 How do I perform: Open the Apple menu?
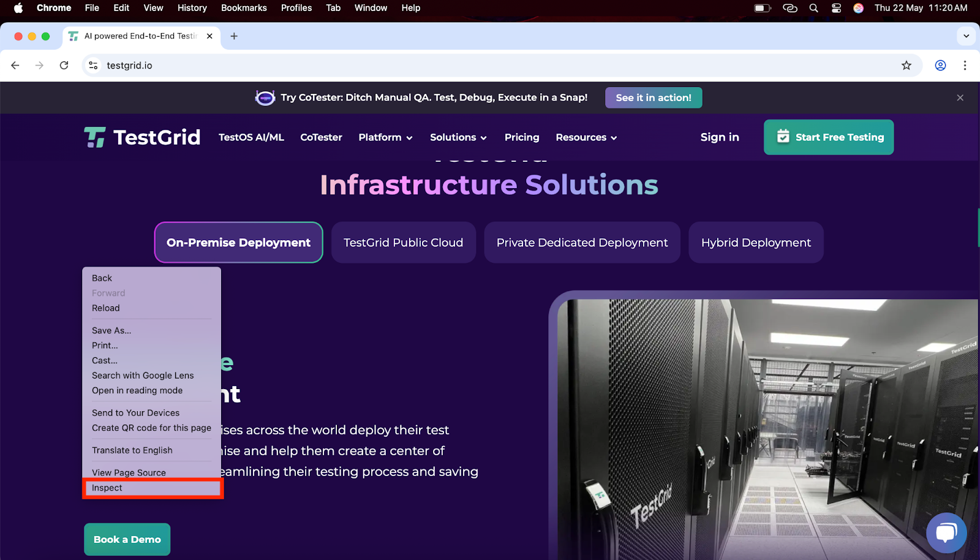pyautogui.click(x=18, y=8)
